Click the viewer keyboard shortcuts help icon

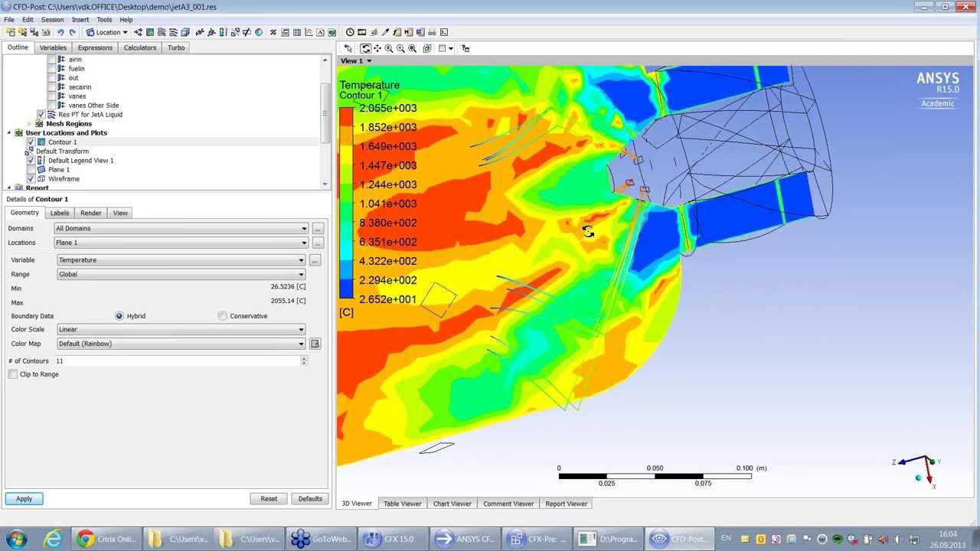tap(465, 48)
